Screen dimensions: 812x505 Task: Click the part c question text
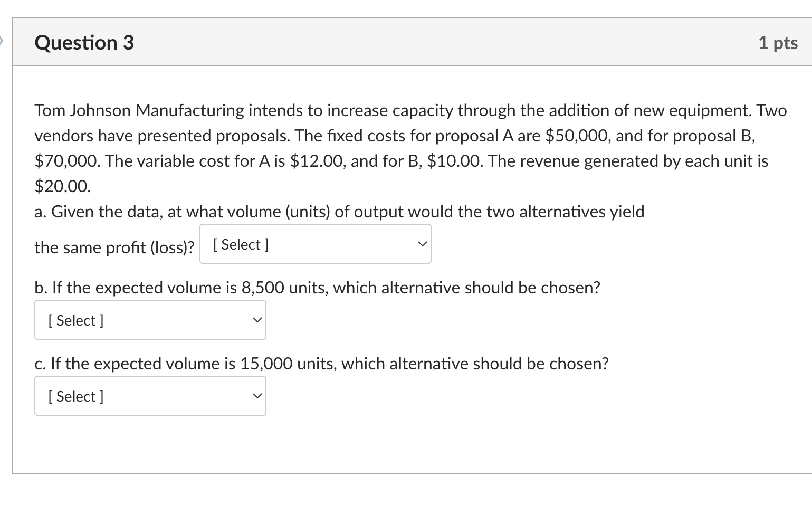pyautogui.click(x=321, y=364)
